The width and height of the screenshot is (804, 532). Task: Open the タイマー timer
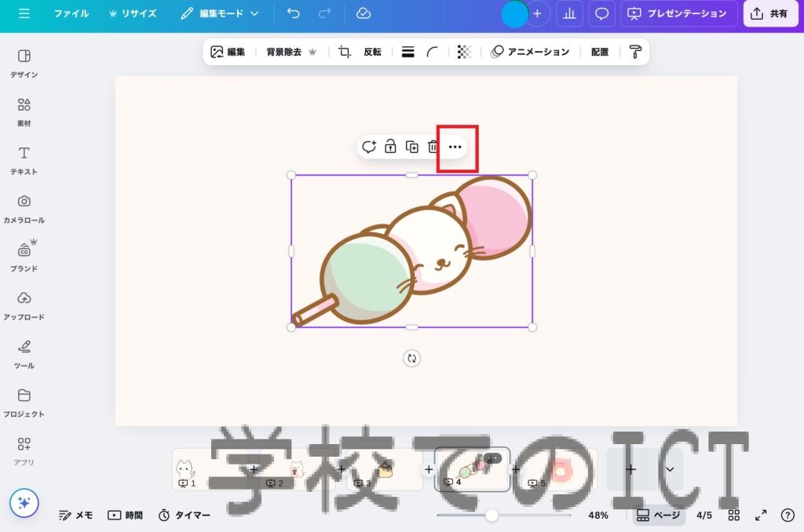coord(185,515)
